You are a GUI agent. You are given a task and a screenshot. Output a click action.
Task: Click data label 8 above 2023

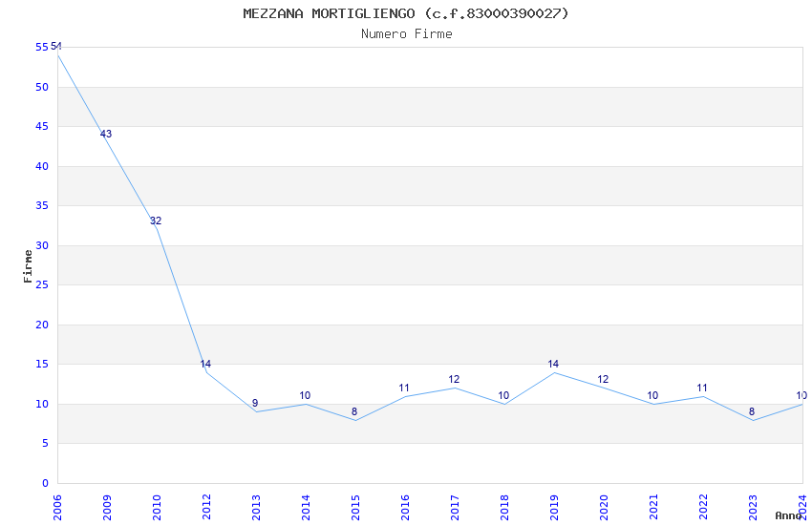point(752,411)
